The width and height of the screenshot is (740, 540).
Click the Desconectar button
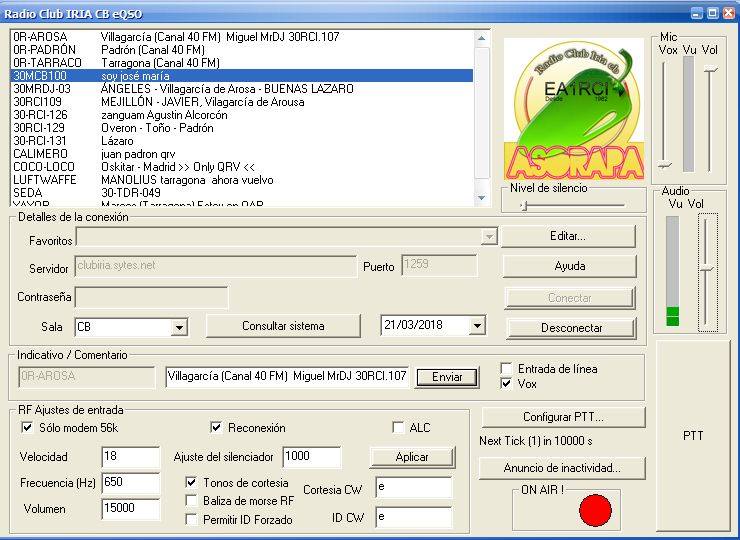(x=571, y=328)
